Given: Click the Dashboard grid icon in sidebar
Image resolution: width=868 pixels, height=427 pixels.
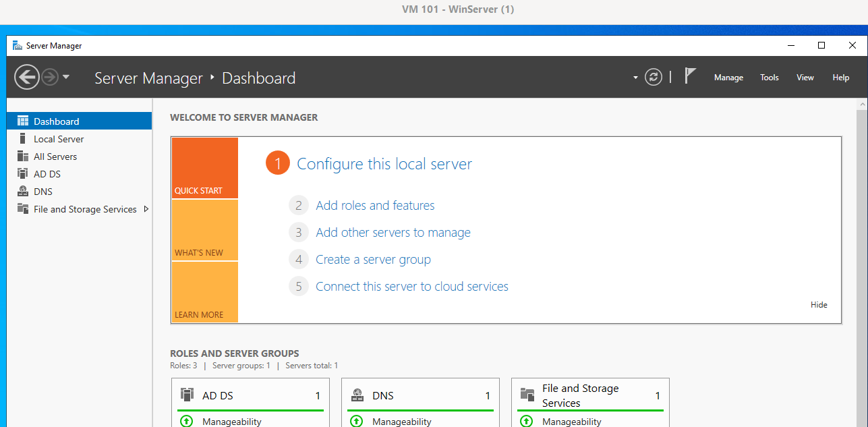Looking at the screenshot, I should click(23, 121).
